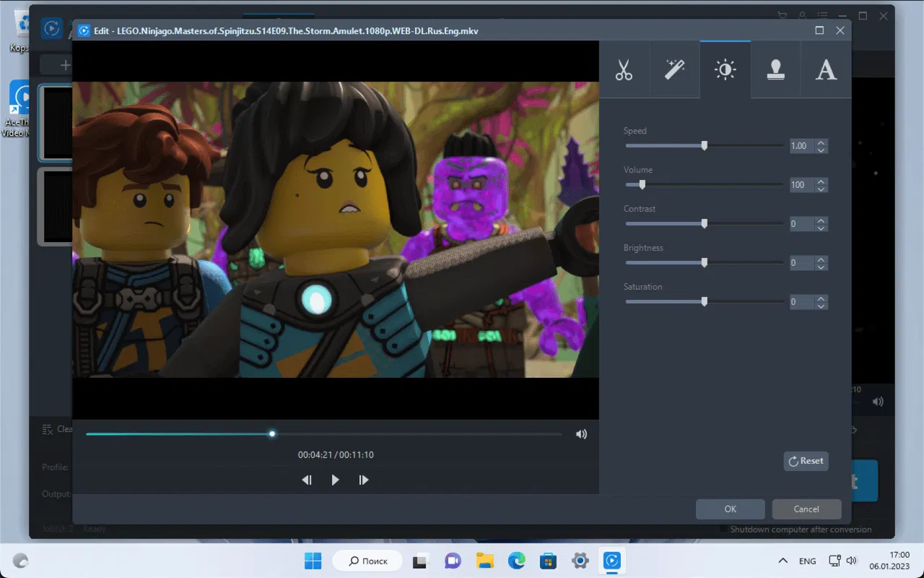
Task: Open File Explorer from the taskbar
Action: (484, 561)
